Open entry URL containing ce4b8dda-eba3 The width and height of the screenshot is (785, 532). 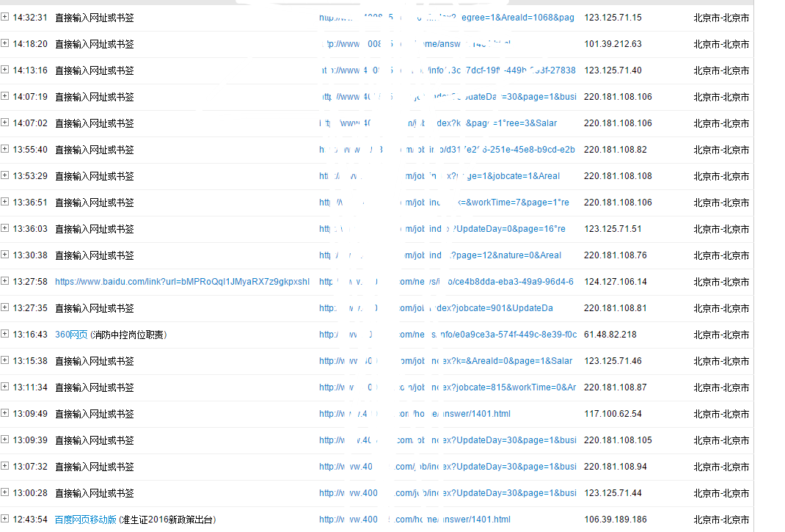tap(447, 282)
